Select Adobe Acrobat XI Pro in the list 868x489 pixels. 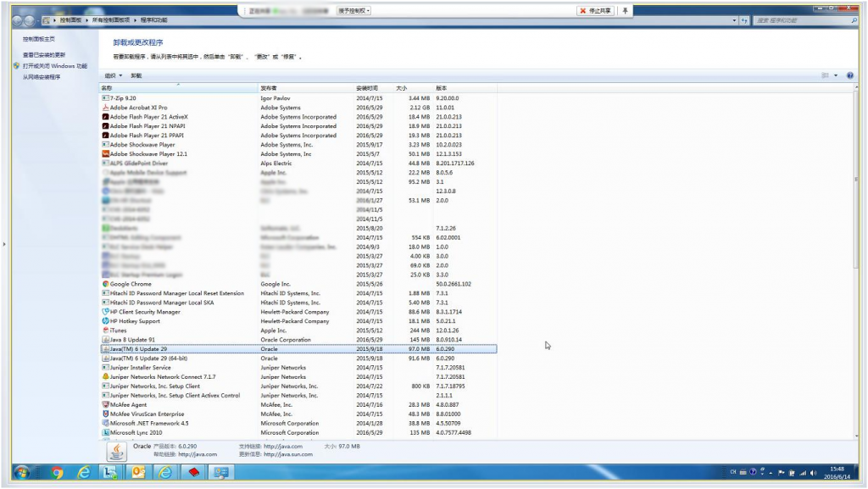136,105
